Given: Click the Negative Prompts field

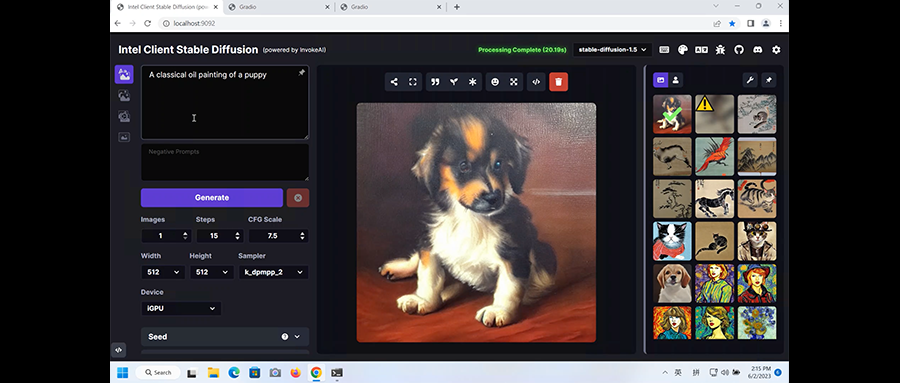Looking at the screenshot, I should 225,163.
